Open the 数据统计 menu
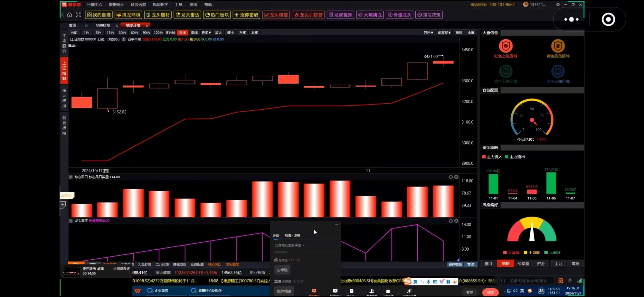 point(116,5)
